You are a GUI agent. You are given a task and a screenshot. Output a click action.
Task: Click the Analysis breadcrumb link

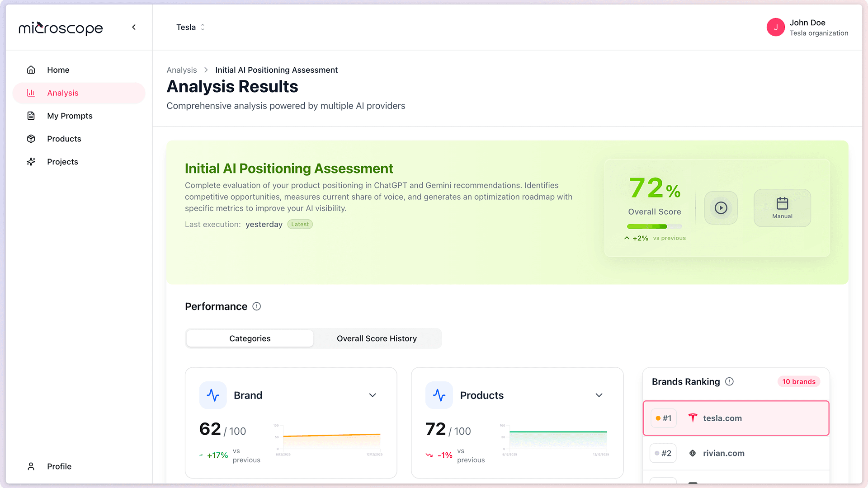click(181, 70)
